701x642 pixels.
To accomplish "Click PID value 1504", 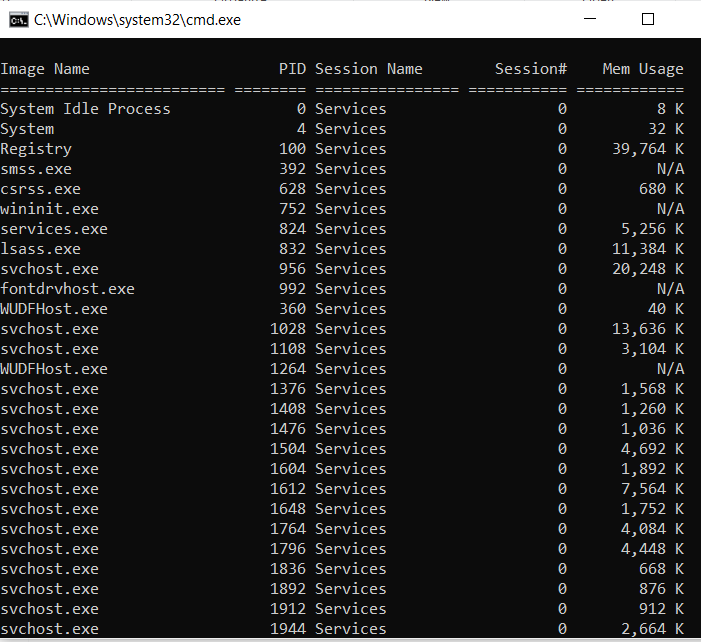I will (x=288, y=449).
